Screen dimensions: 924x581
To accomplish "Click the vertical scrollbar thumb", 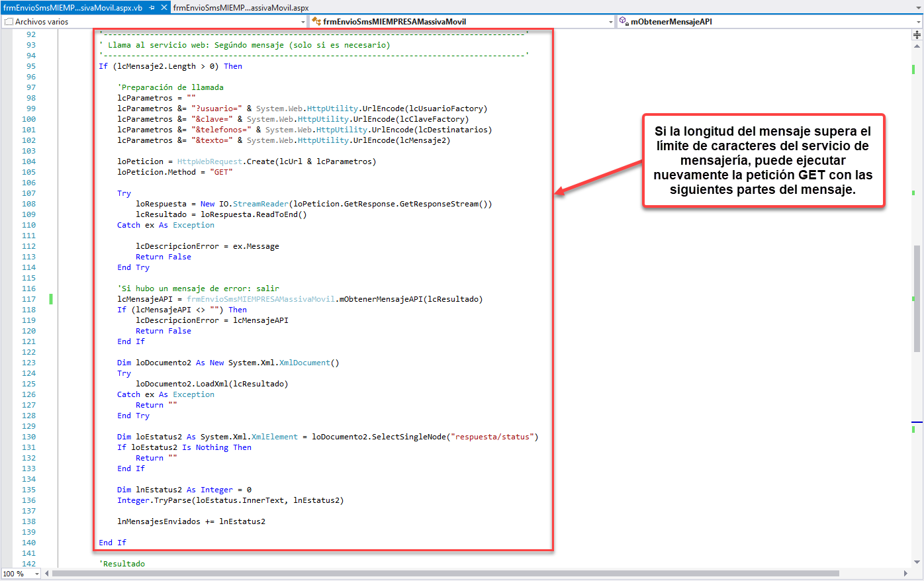I will tap(917, 298).
